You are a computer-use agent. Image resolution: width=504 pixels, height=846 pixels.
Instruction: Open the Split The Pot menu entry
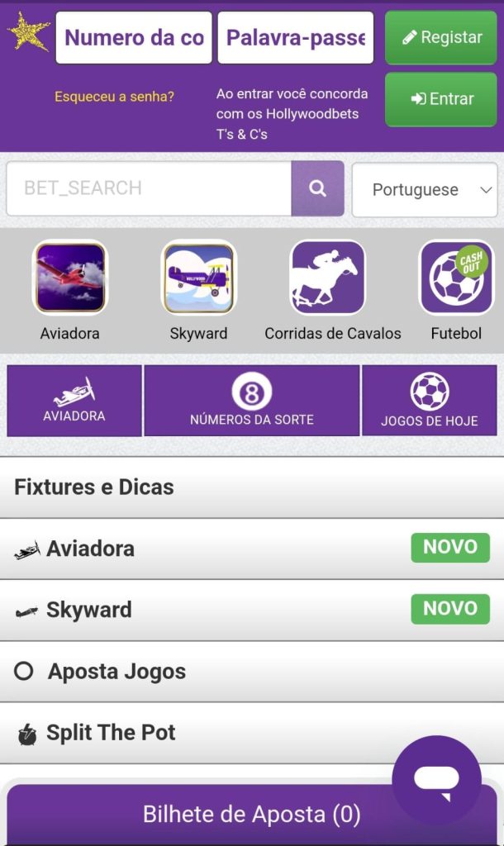click(x=198, y=733)
